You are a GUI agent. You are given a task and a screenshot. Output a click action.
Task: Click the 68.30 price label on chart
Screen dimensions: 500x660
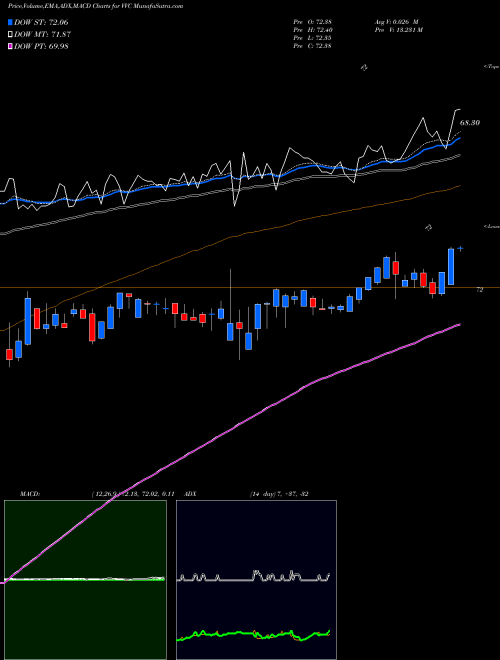tap(470, 123)
